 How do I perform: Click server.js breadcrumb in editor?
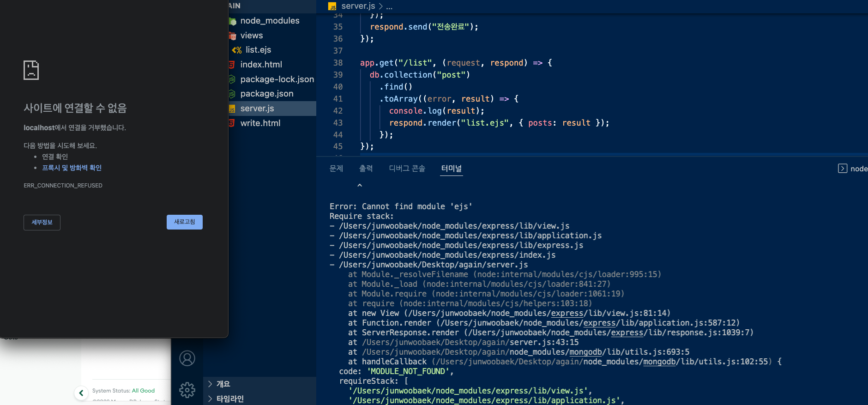coord(358,6)
